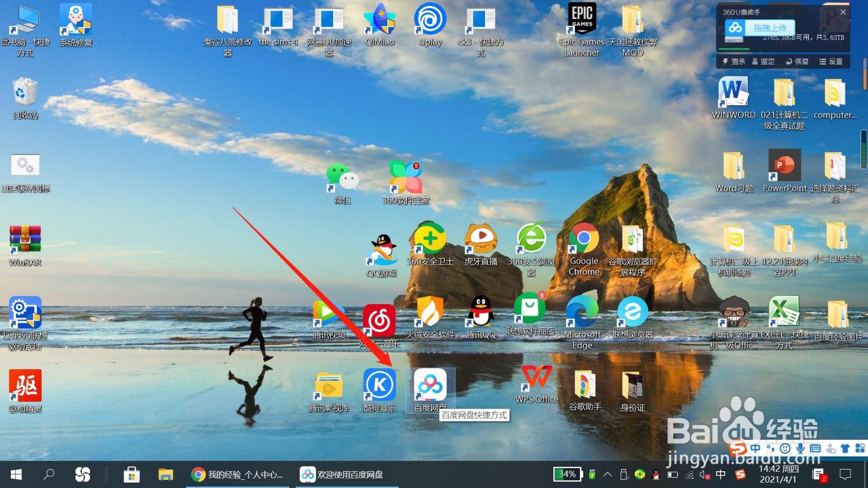Screen dimensions: 868x488
Task: Run 重建缓存图标 desktop file
Action: tap(25, 174)
